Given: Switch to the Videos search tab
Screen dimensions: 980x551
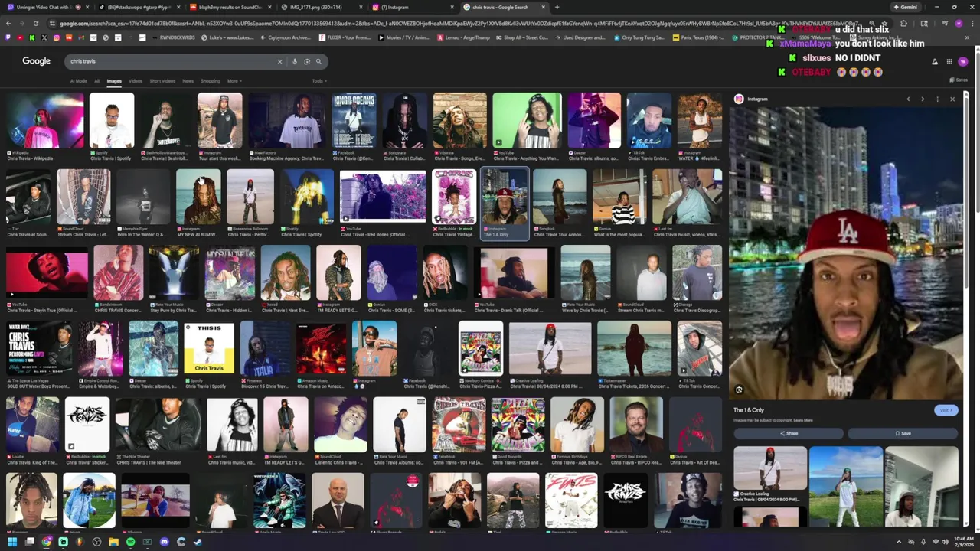Looking at the screenshot, I should point(136,81).
